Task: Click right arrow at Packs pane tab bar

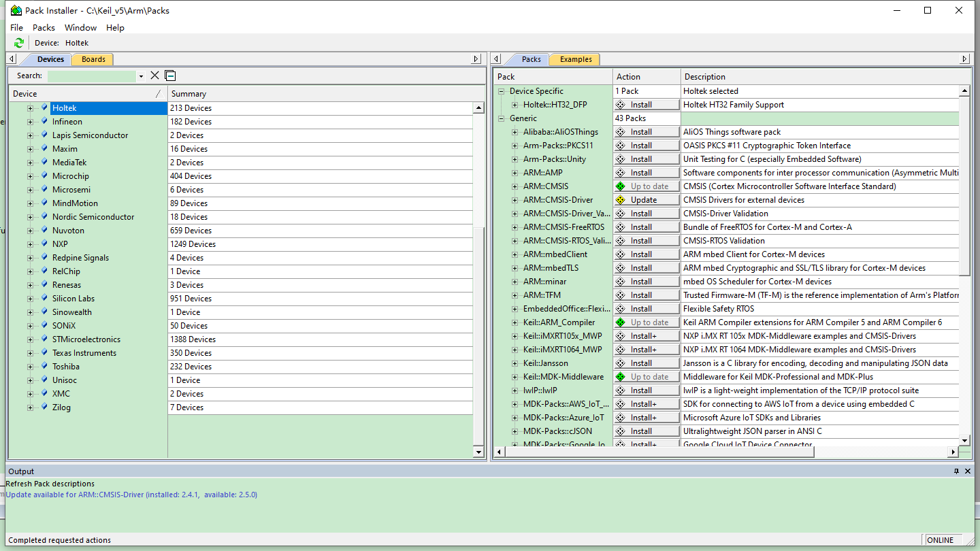Action: point(964,59)
